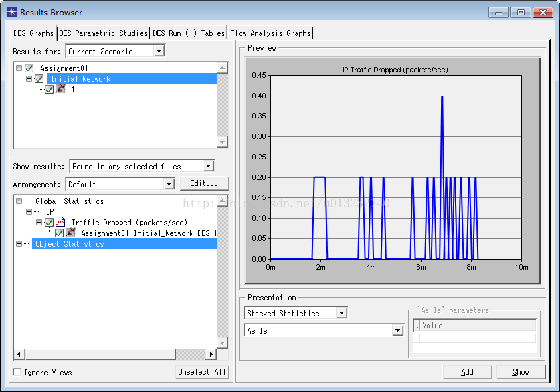The width and height of the screenshot is (560, 392).
Task: Click the statistics horizontal scroll right arrow
Action: point(211,354)
